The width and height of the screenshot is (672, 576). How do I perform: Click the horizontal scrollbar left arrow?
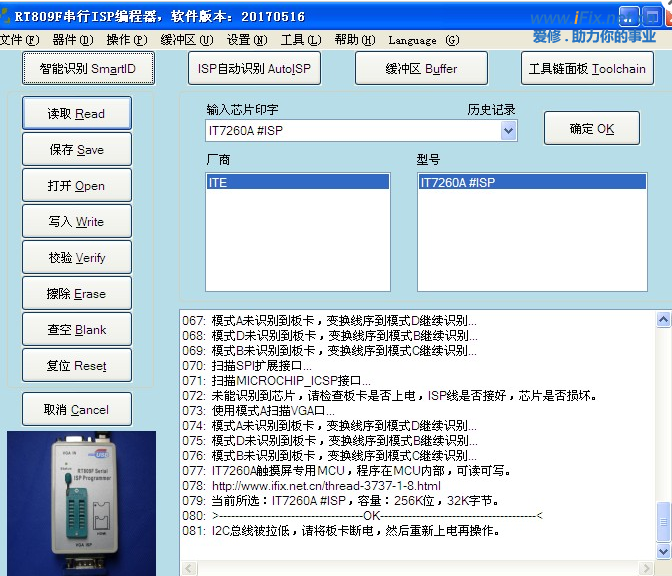pyautogui.click(x=189, y=569)
